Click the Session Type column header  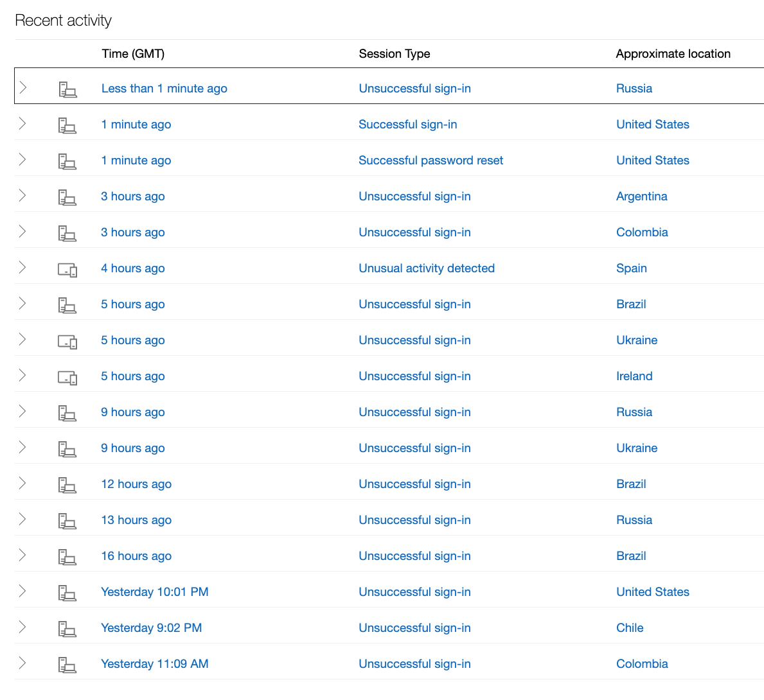(394, 54)
